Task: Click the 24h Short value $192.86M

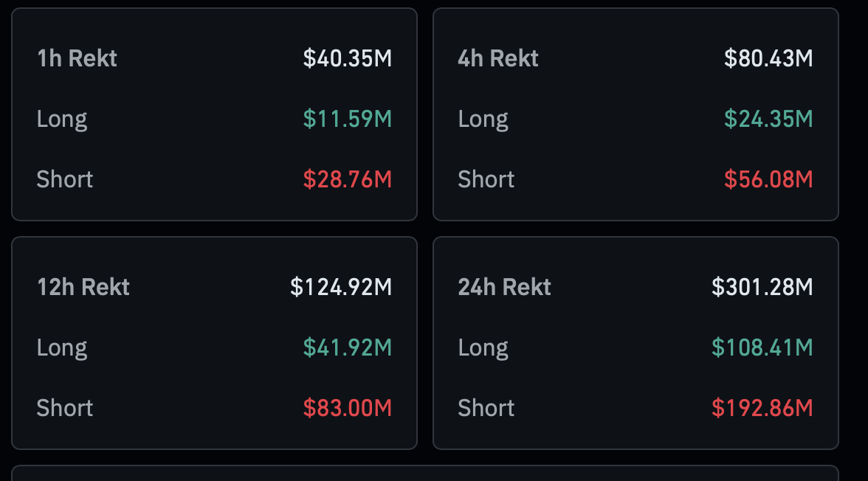Action: (x=762, y=408)
